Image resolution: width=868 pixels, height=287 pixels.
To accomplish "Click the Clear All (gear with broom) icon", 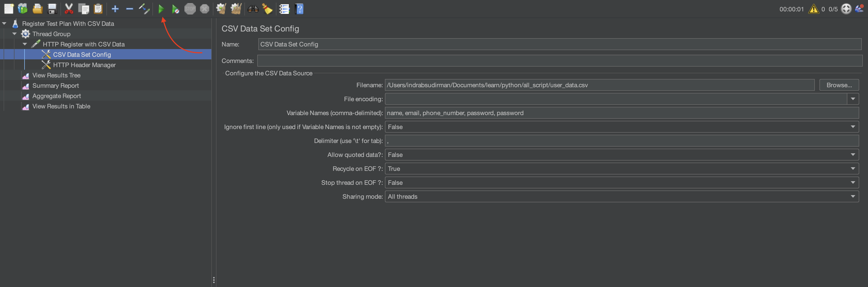I will (236, 9).
